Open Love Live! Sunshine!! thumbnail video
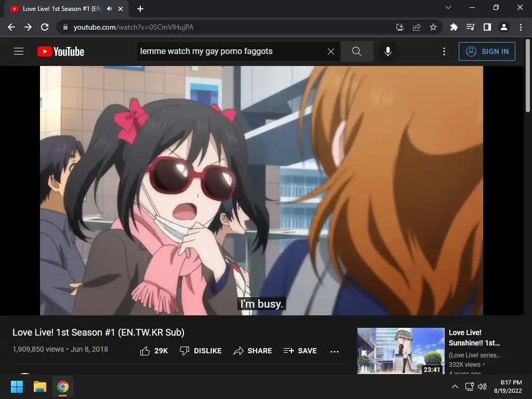Image resolution: width=532 pixels, height=399 pixels. pos(401,351)
